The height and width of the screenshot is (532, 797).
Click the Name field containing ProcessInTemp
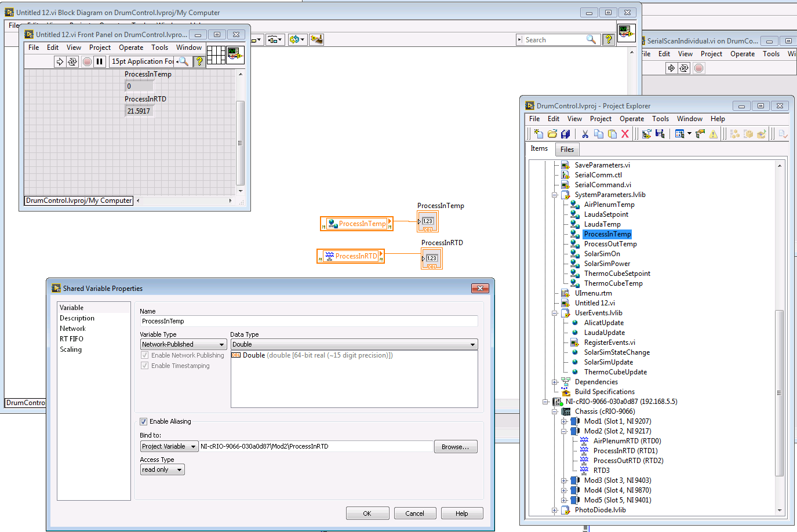pos(309,321)
